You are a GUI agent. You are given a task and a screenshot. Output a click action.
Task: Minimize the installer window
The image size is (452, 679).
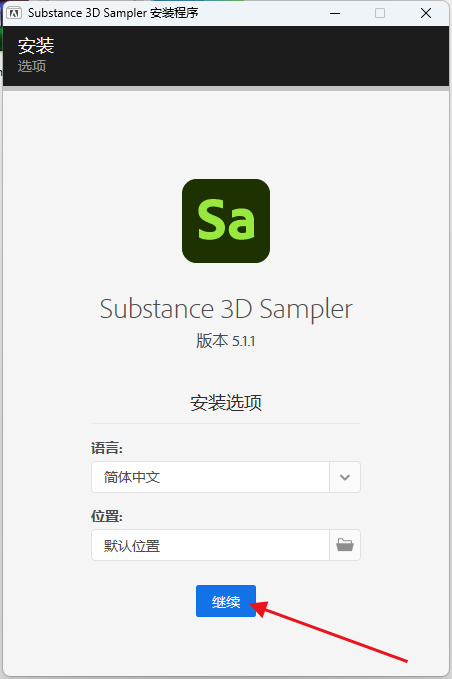point(335,13)
